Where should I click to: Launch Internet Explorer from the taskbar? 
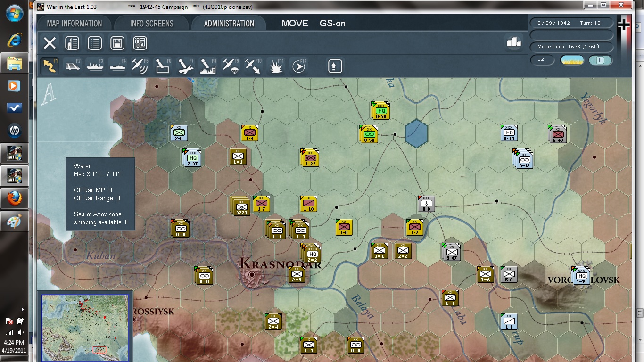15,40
